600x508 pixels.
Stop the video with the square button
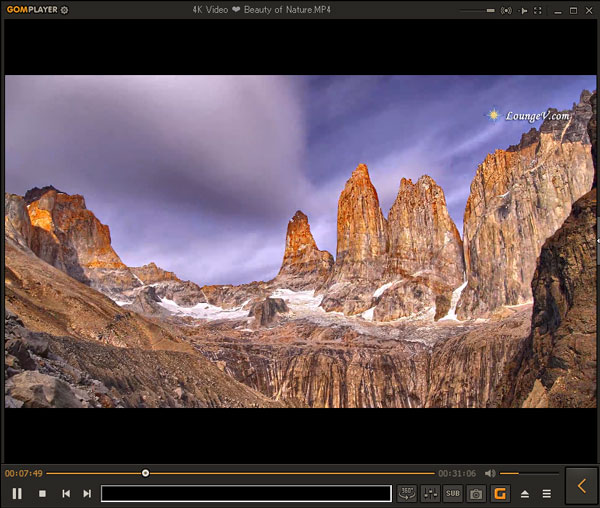(42, 493)
